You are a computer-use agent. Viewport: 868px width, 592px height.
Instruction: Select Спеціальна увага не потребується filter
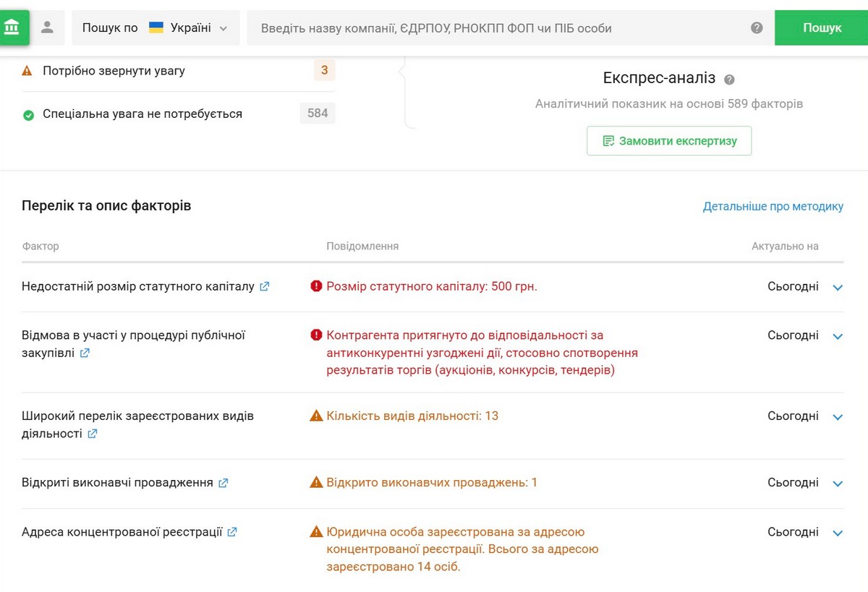click(x=142, y=114)
